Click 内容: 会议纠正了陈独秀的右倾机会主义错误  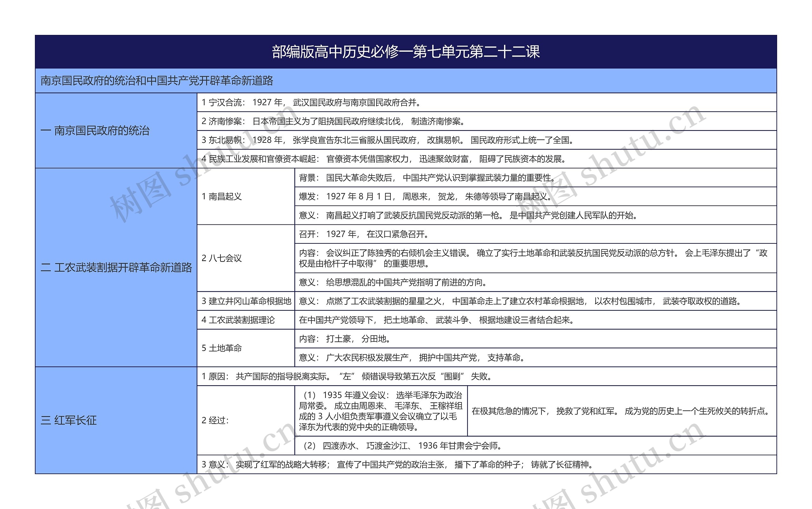coord(536,258)
